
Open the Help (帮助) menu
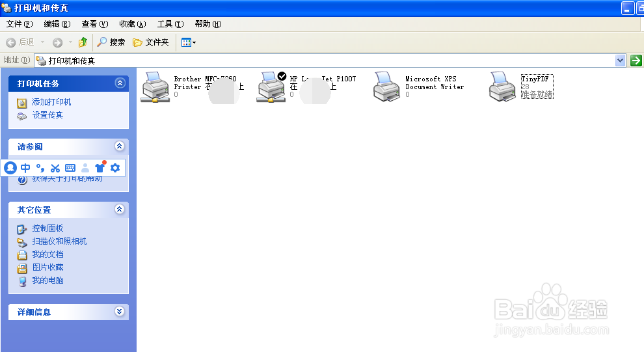click(208, 24)
